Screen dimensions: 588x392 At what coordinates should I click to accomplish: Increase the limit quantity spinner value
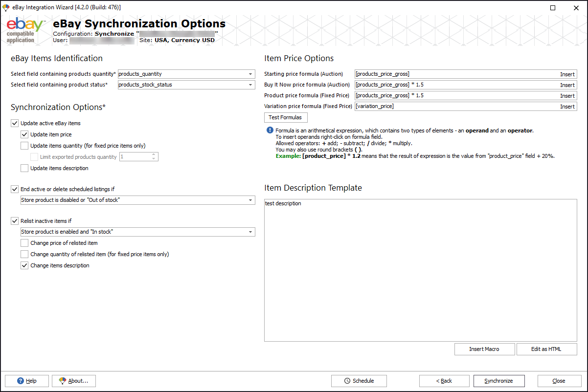[x=154, y=154]
